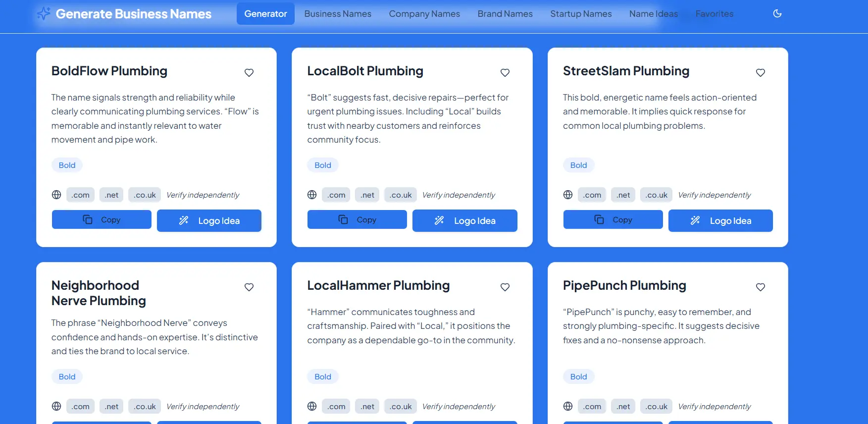Open the Generate Business Names home link
Viewport: 868px width, 424px height.
pos(124,14)
